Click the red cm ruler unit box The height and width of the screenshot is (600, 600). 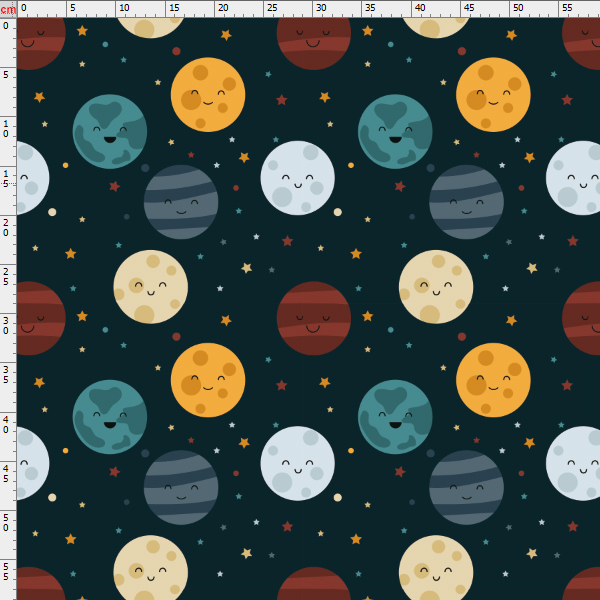[8, 9]
